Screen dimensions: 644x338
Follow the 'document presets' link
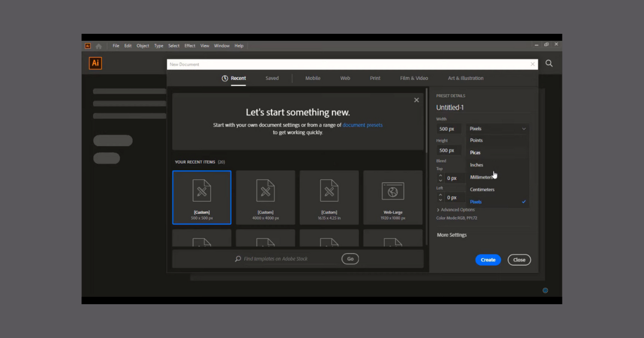point(363,125)
